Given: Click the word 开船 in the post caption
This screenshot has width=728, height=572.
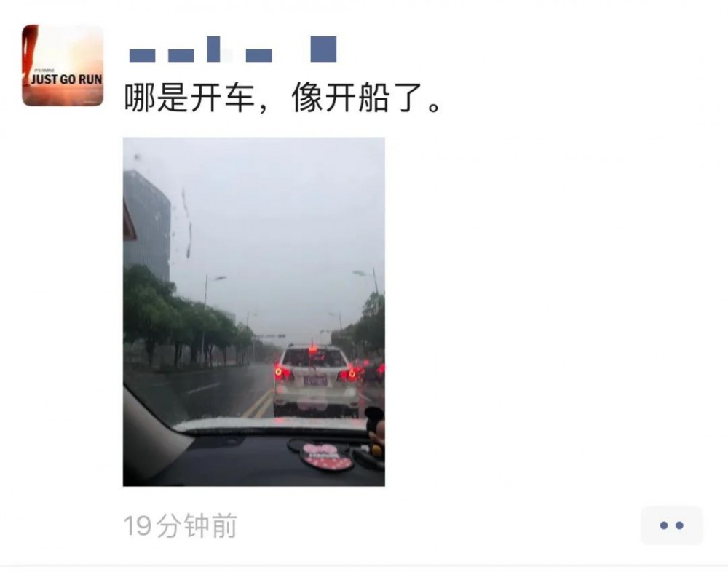Looking at the screenshot, I should coord(357,98).
